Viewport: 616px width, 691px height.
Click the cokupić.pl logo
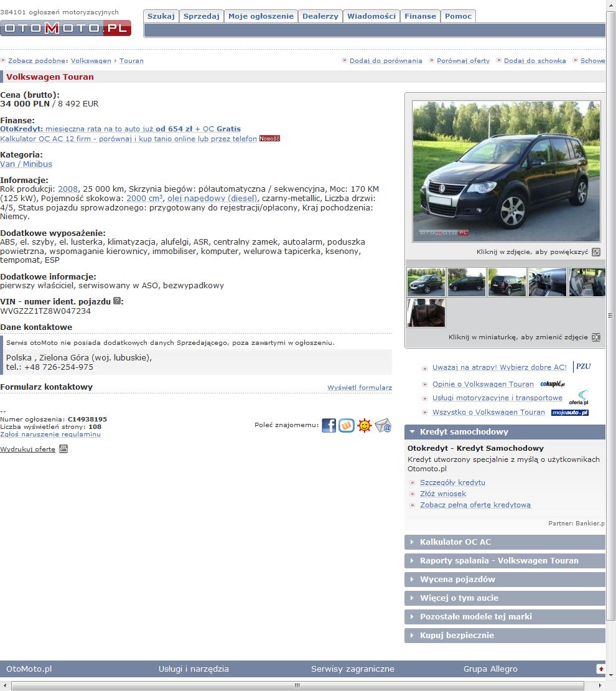point(553,384)
